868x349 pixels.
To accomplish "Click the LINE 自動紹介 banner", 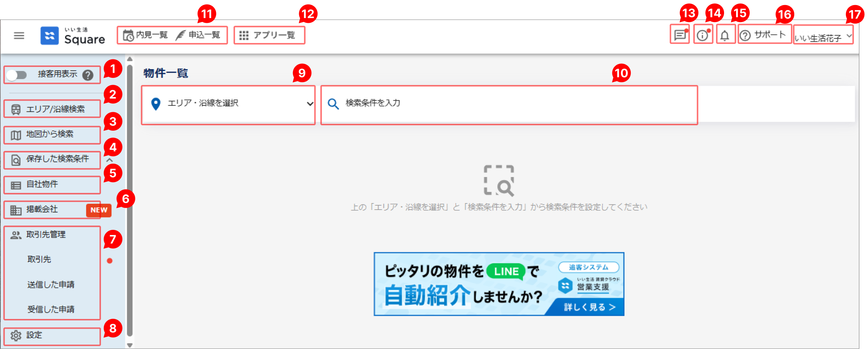I will coord(499,284).
